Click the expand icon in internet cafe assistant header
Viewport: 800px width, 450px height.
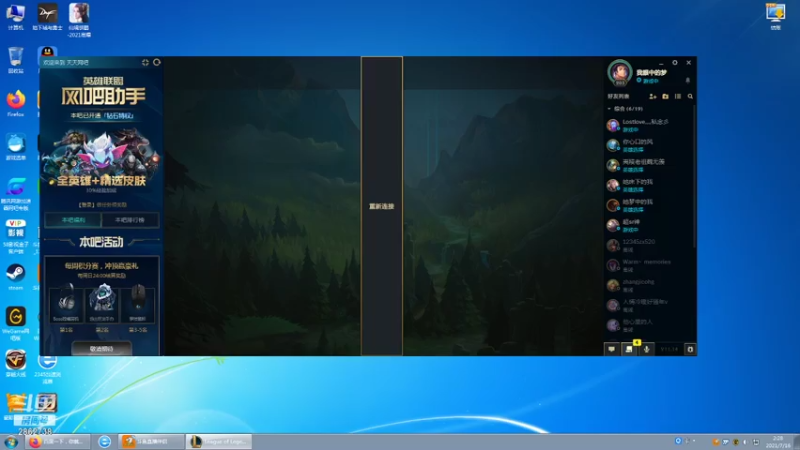click(145, 62)
